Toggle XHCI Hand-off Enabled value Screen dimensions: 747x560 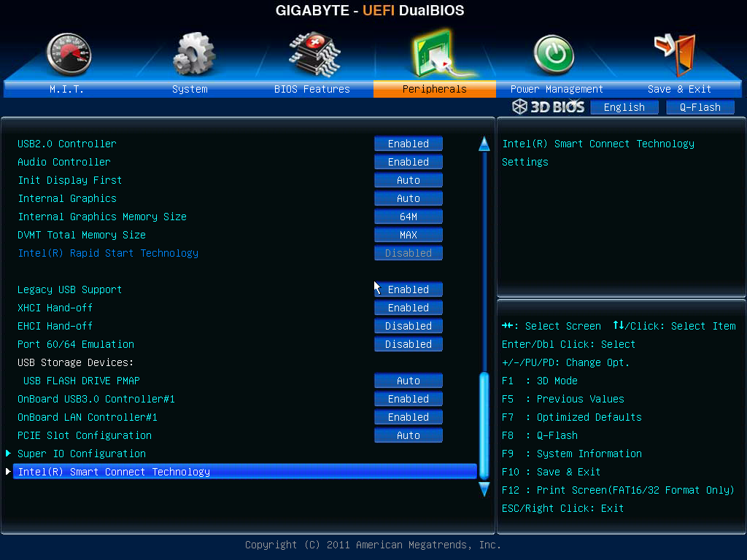tap(409, 308)
